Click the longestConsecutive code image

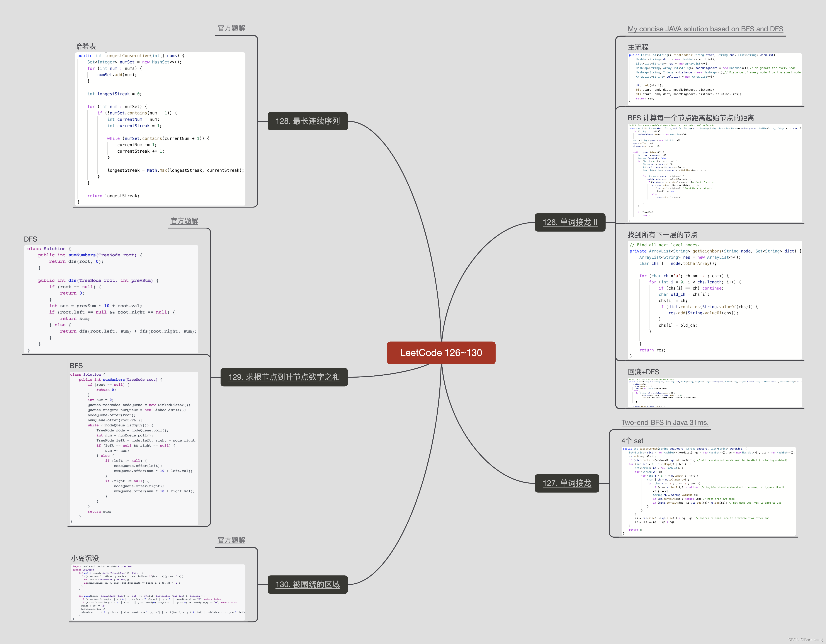[x=160, y=129]
